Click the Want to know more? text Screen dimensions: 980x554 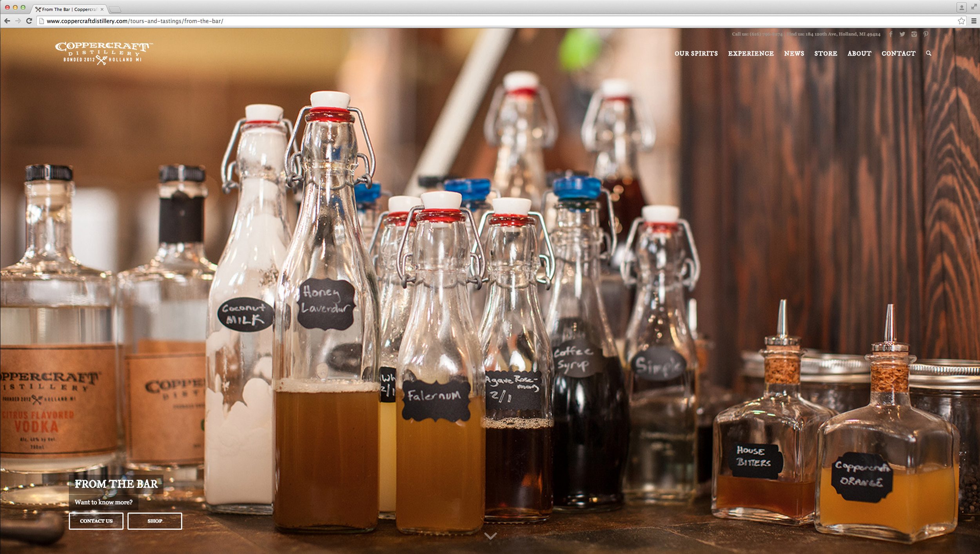(103, 502)
